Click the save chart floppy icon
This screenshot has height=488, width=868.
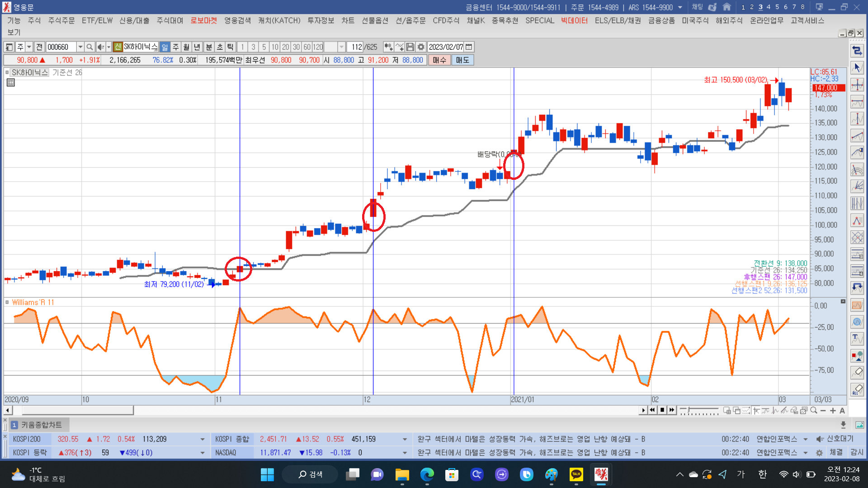410,47
